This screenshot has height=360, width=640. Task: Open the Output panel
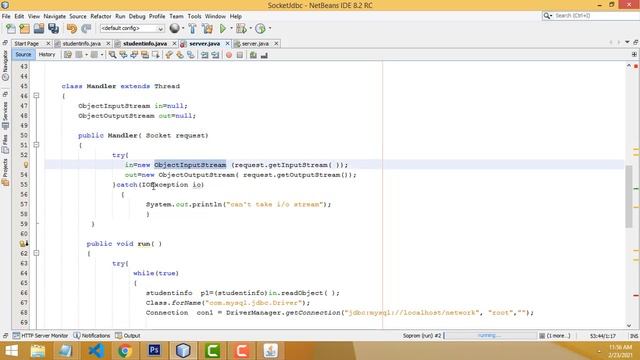pyautogui.click(x=128, y=336)
